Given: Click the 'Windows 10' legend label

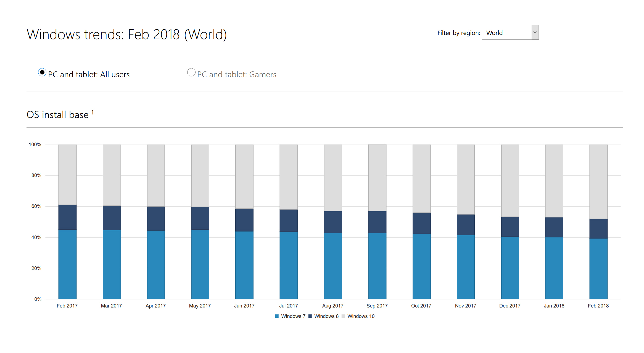Looking at the screenshot, I should click(x=361, y=316).
